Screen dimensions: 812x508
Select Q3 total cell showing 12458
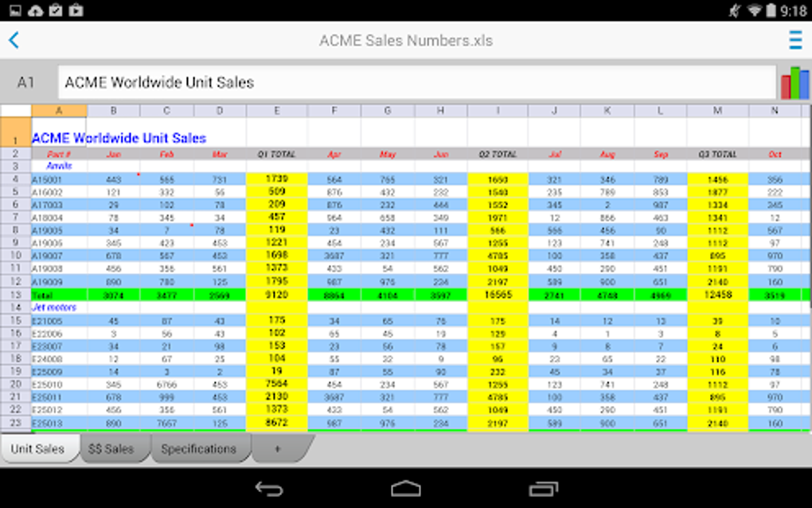point(718,295)
